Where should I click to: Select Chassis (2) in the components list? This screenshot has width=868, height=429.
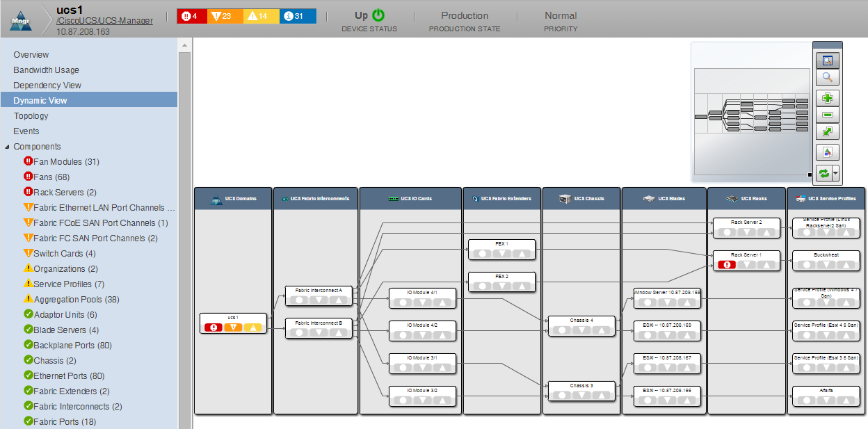point(54,361)
